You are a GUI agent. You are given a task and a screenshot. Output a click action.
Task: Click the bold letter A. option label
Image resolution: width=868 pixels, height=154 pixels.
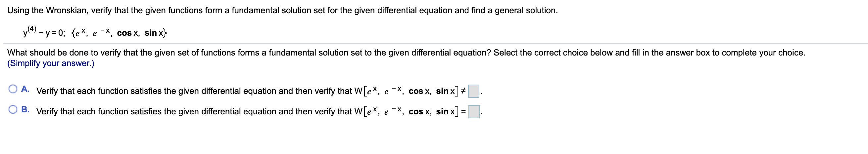[x=25, y=89]
